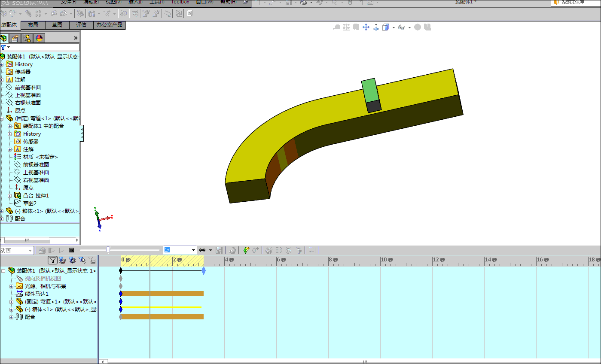The image size is (601, 364).
Task: Switch to the 办公室产品 command tab
Action: point(109,25)
